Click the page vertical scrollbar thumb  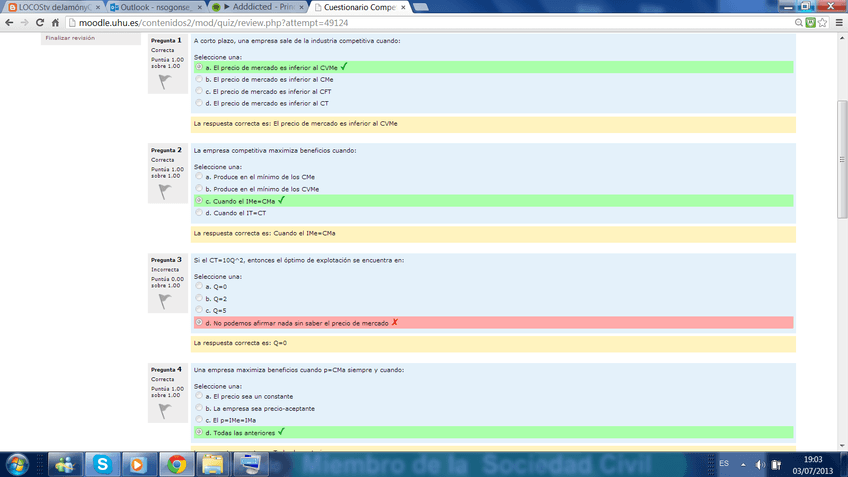click(842, 160)
